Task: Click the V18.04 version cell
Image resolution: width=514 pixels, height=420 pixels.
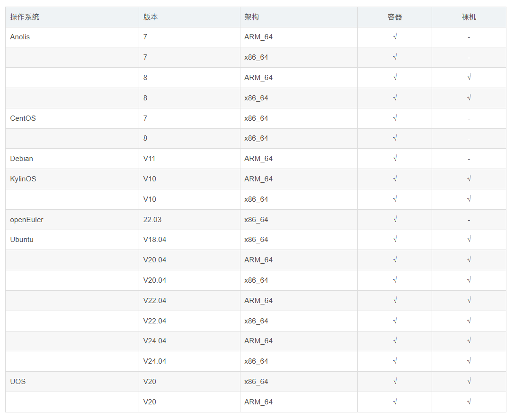Action: 155,240
